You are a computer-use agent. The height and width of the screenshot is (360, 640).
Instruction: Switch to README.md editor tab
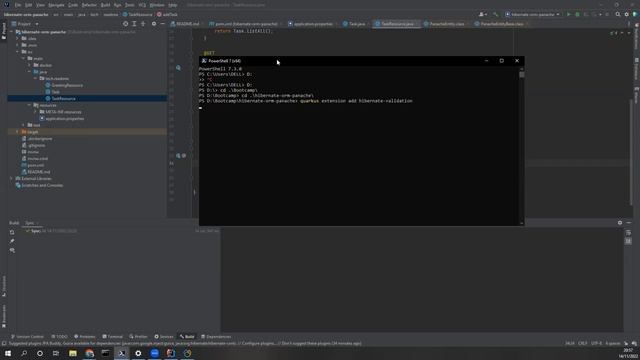tap(185, 24)
